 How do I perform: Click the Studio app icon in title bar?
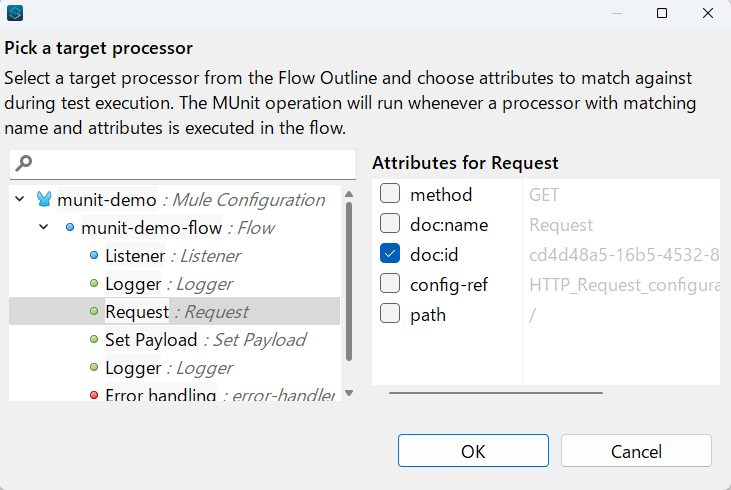pyautogui.click(x=15, y=13)
